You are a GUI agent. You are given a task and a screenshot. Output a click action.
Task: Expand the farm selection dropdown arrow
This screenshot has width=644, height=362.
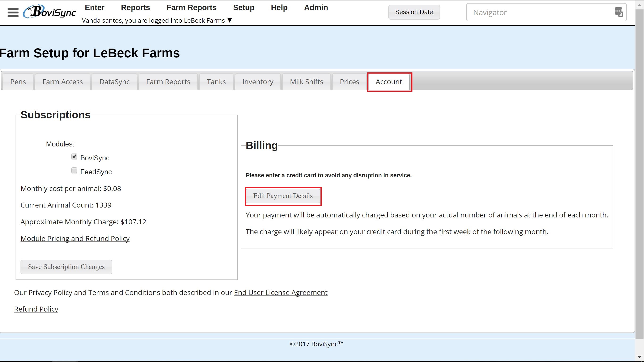click(230, 21)
